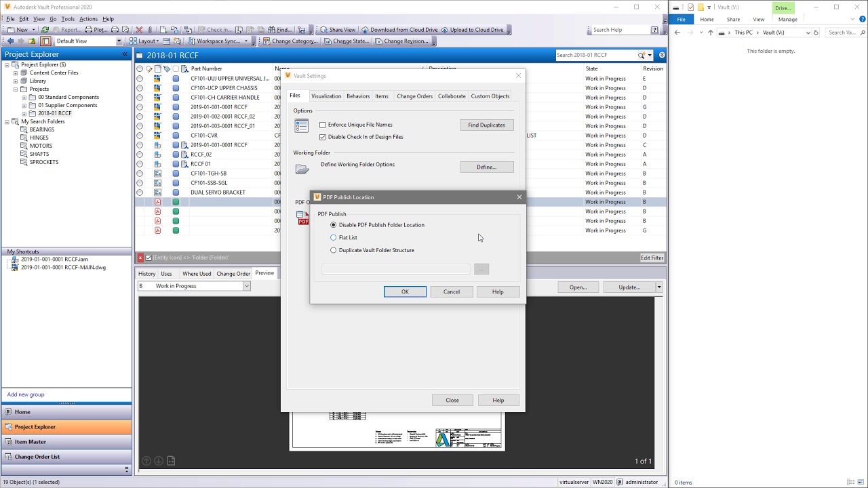This screenshot has width=868, height=488.
Task: Open the Tools menu
Action: coord(68,19)
